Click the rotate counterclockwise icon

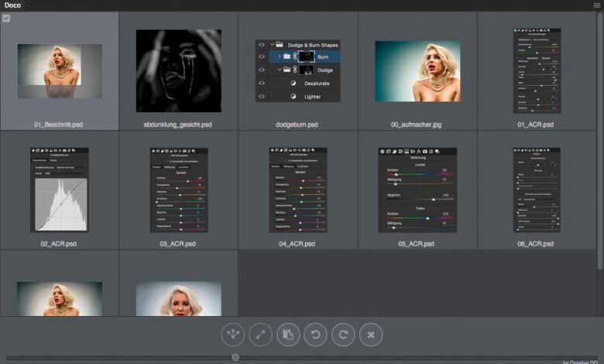point(316,335)
